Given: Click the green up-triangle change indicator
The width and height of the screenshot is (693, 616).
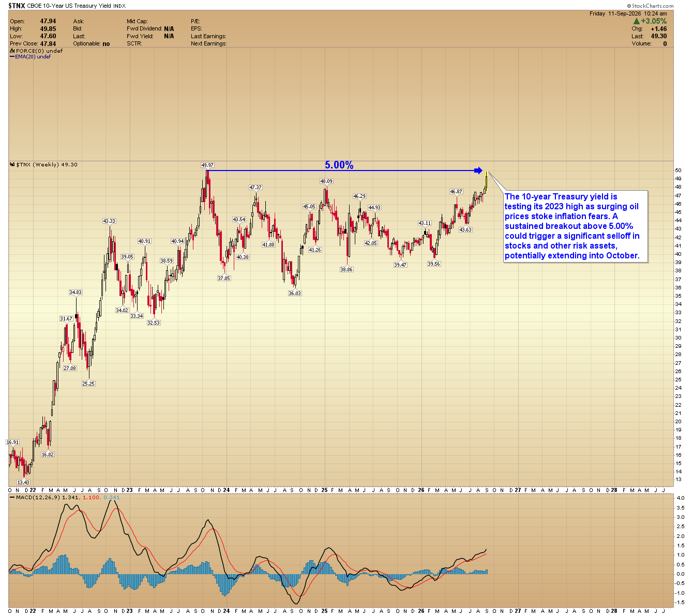Looking at the screenshot, I should [637, 21].
